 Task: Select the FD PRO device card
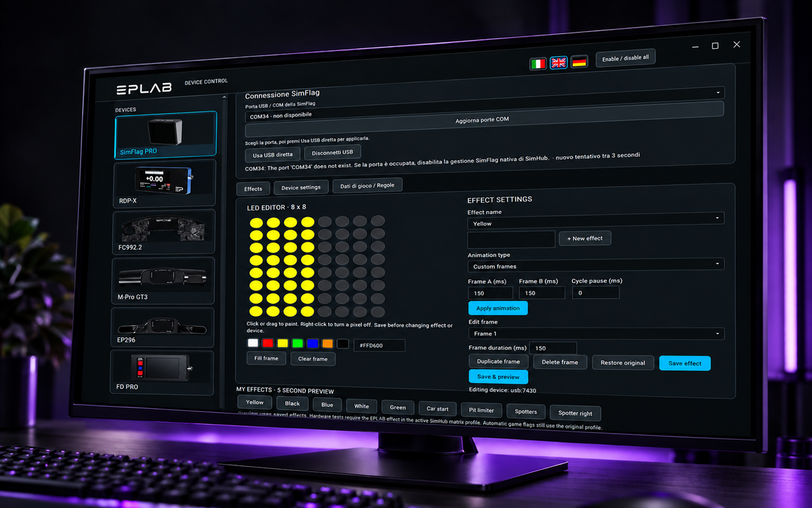coord(162,373)
